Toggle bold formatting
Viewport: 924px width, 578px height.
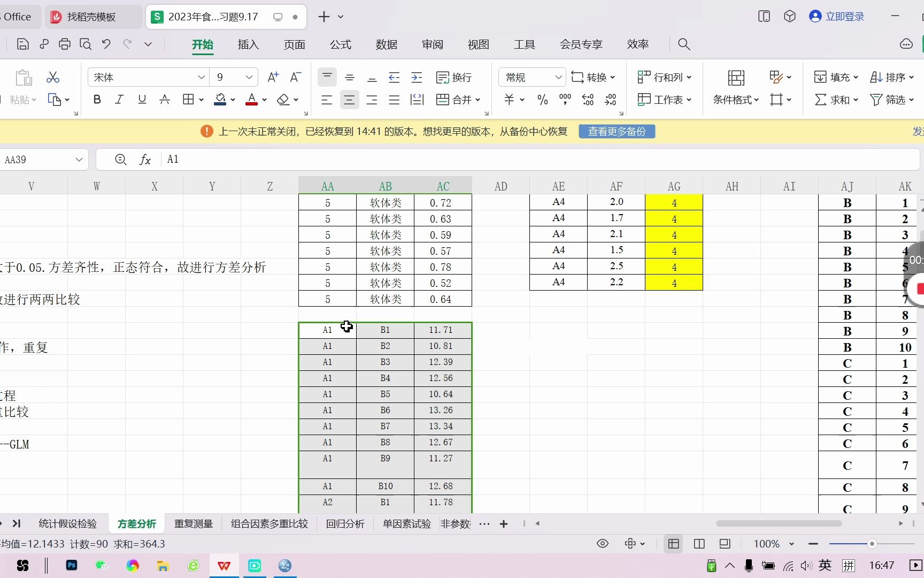pyautogui.click(x=97, y=100)
